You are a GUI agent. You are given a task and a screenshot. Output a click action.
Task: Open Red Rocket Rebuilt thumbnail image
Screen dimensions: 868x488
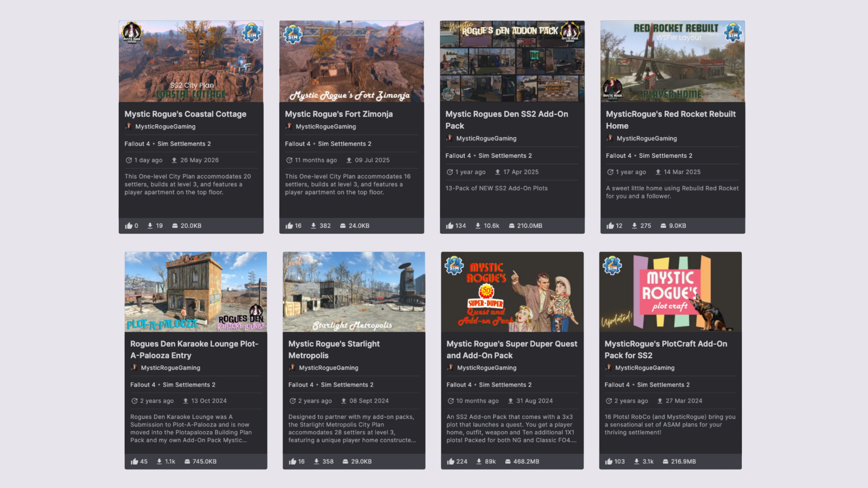(672, 61)
